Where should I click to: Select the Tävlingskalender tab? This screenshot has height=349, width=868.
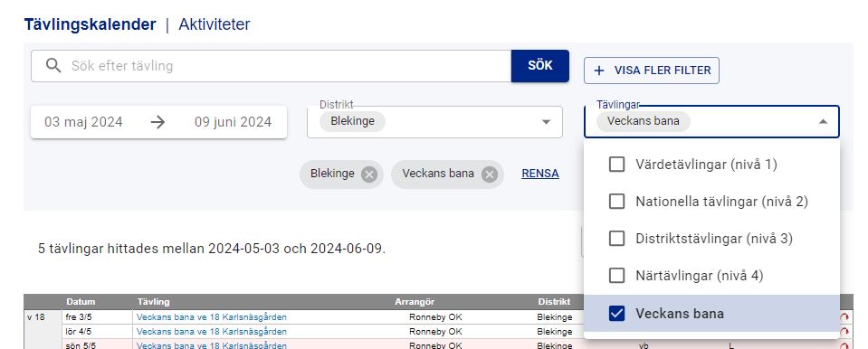pos(91,25)
